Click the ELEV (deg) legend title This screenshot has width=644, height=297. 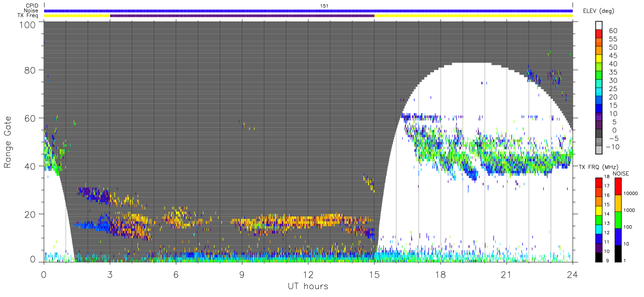coord(598,11)
